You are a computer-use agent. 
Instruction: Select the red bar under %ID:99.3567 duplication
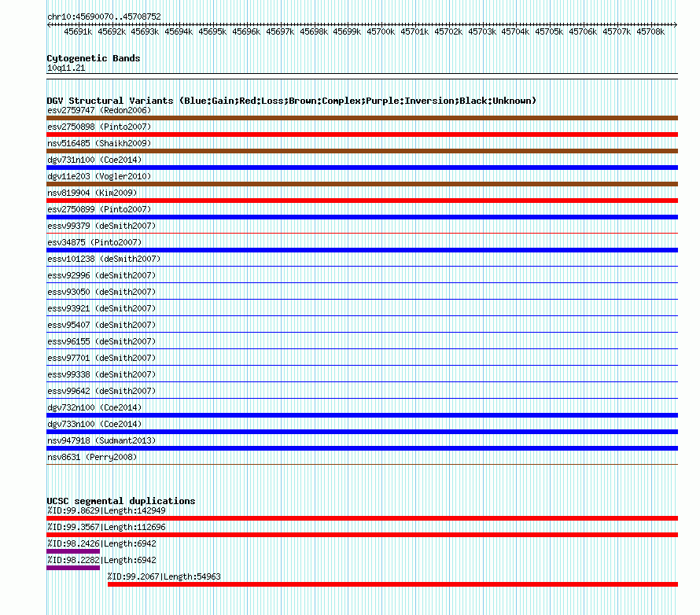coord(362,535)
